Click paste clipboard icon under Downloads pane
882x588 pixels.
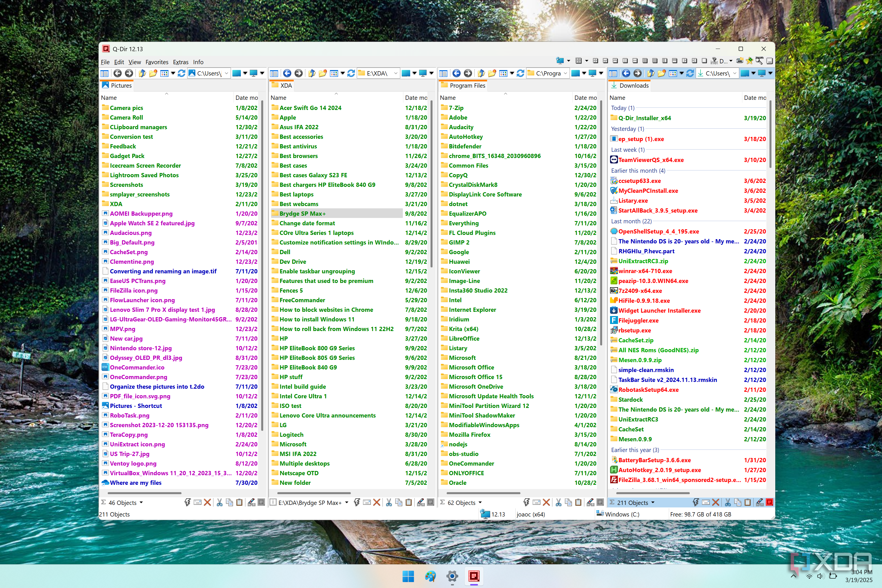point(748,503)
